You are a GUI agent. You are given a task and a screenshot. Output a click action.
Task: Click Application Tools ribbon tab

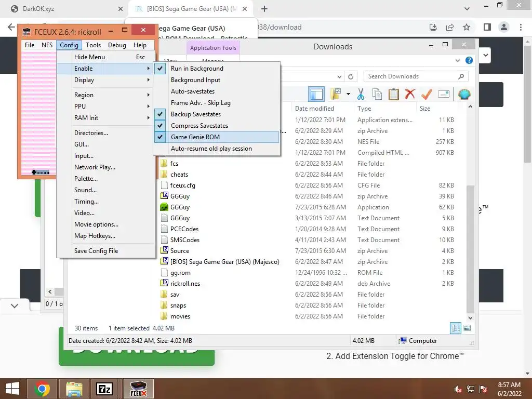(213, 48)
